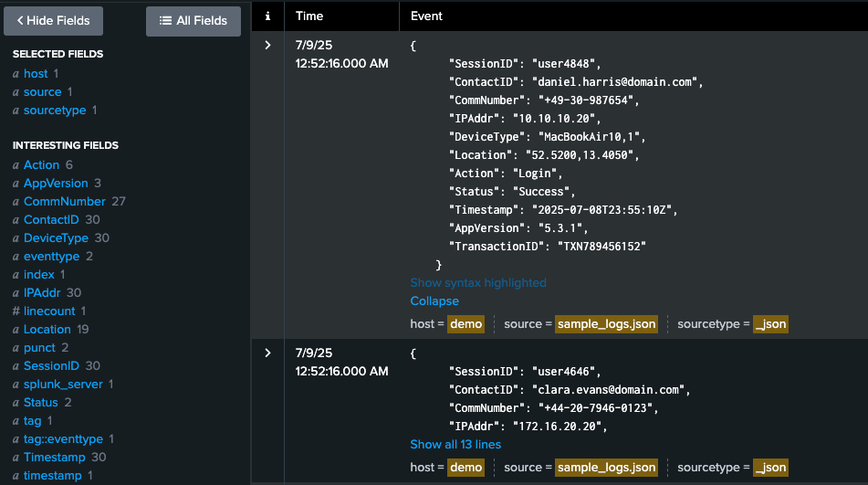Open the DeviceType field summary
Viewport: 868px width, 485px height.
[x=56, y=238]
